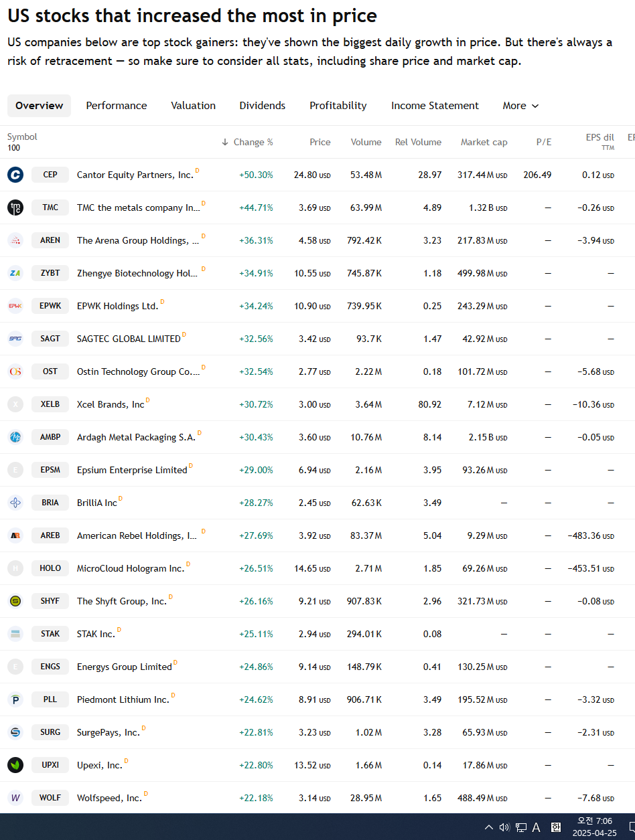
Task: Select the Overview tab
Action: point(39,106)
